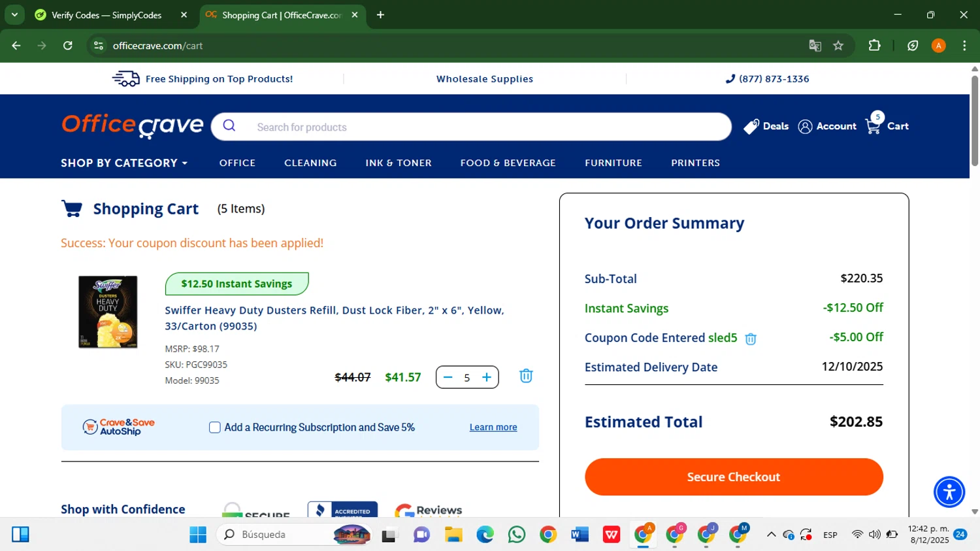The image size is (980, 551).
Task: Open the tab search dropdown arrow
Action: pos(14,14)
